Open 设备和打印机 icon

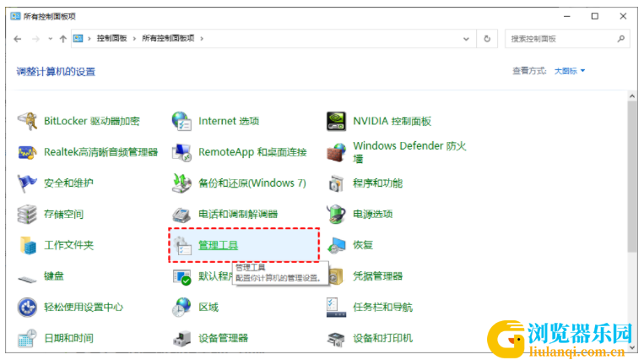[336, 339]
